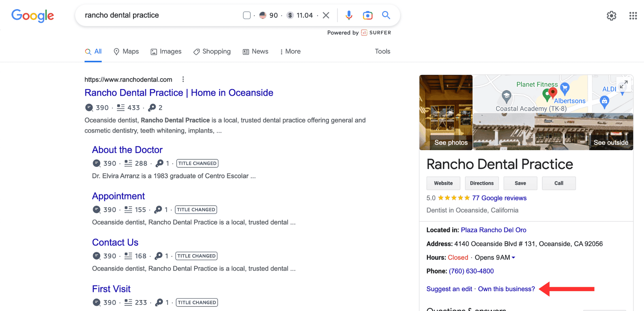
Task: Click the Website button
Action: 443,183
